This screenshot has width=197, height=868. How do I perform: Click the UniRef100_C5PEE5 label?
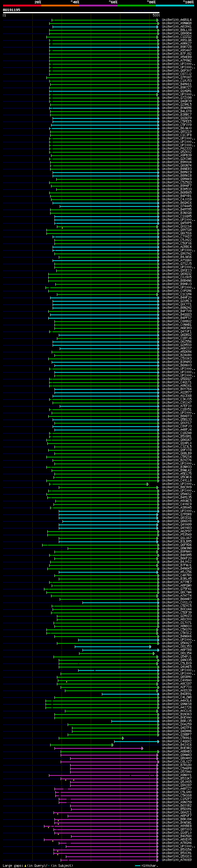[x=176, y=121]
